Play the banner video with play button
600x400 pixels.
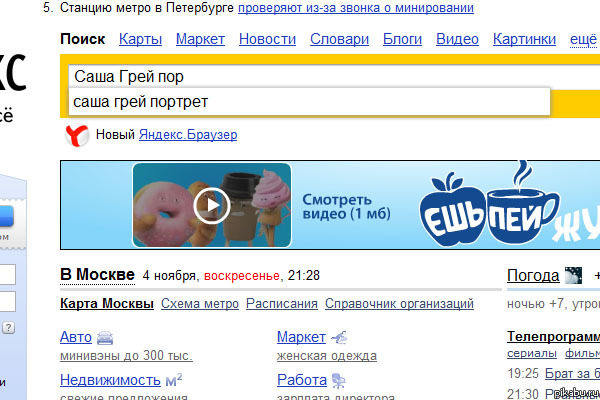pos(212,206)
